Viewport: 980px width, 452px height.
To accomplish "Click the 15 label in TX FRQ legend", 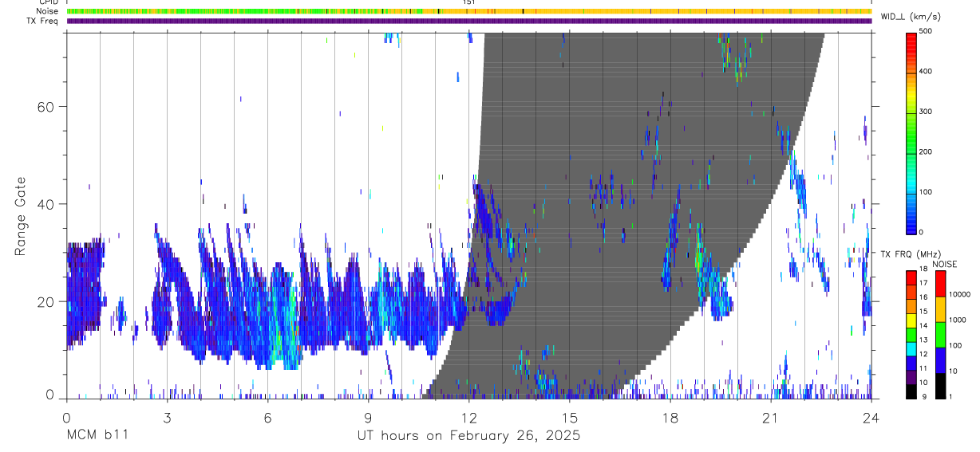I will click(x=924, y=312).
